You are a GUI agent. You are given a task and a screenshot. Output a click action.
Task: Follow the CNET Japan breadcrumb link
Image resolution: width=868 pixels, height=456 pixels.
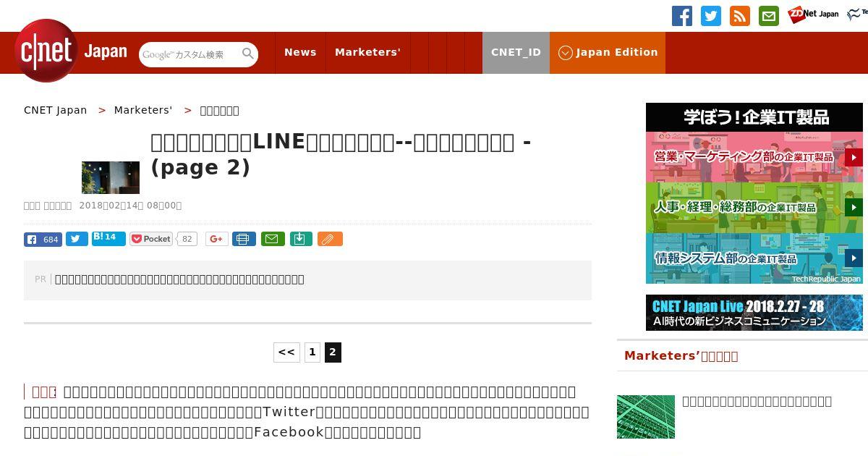[x=55, y=110]
